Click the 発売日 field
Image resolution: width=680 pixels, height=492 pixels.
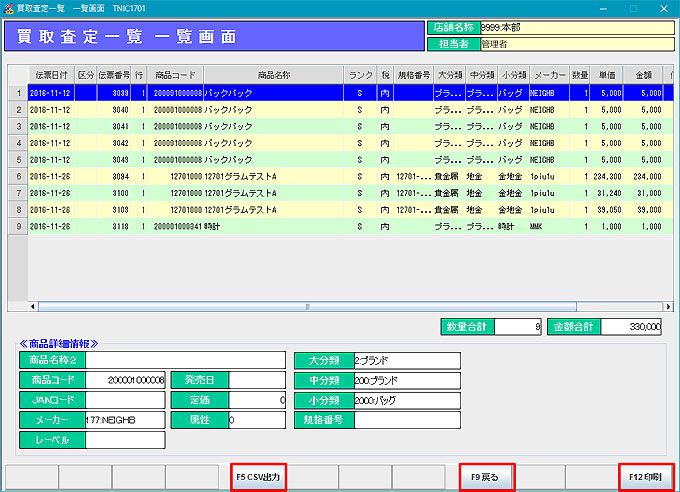258,380
